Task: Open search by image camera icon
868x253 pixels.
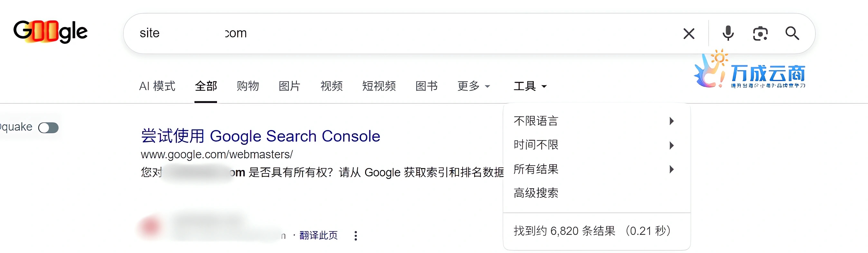Action: pyautogui.click(x=760, y=33)
